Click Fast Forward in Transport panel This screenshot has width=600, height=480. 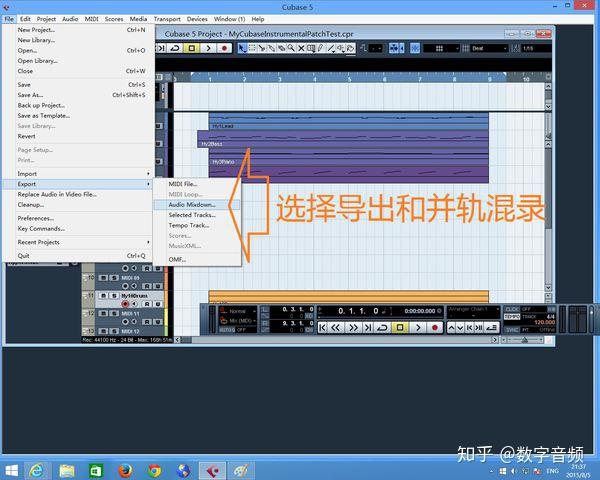coord(353,327)
